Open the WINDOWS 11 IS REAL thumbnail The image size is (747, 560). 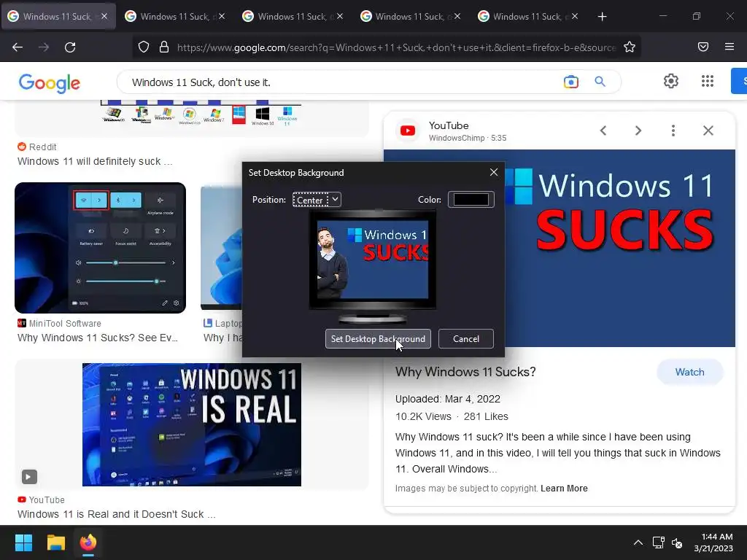click(192, 425)
